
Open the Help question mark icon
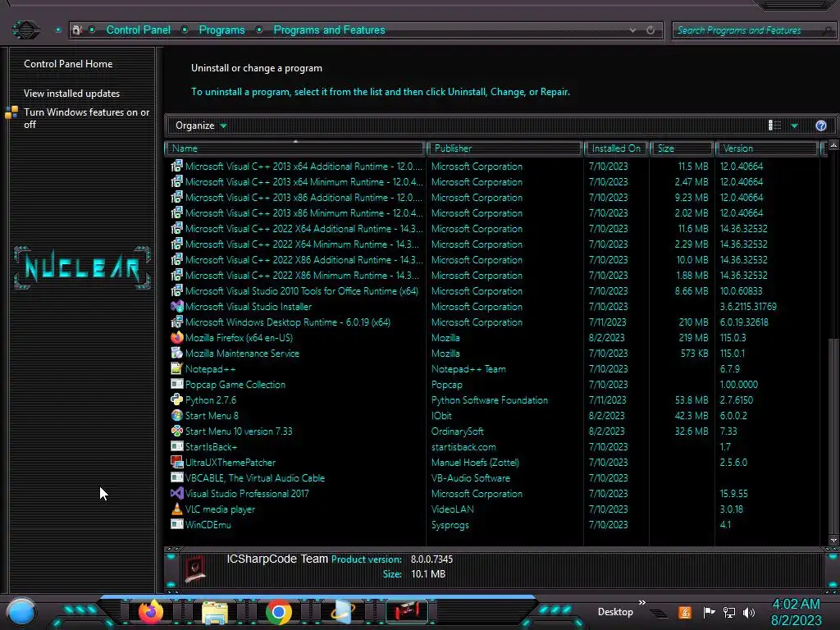tap(820, 126)
